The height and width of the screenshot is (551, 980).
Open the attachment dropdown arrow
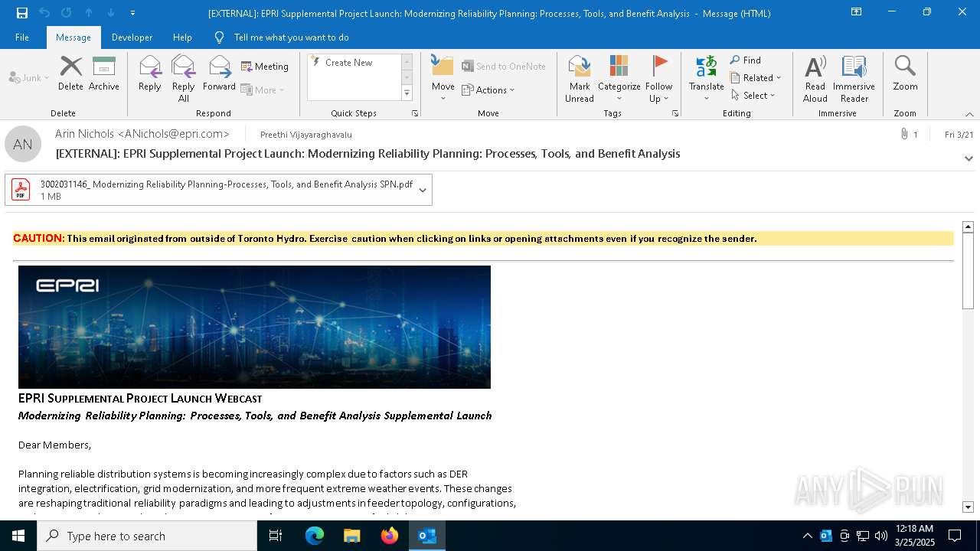click(x=423, y=190)
